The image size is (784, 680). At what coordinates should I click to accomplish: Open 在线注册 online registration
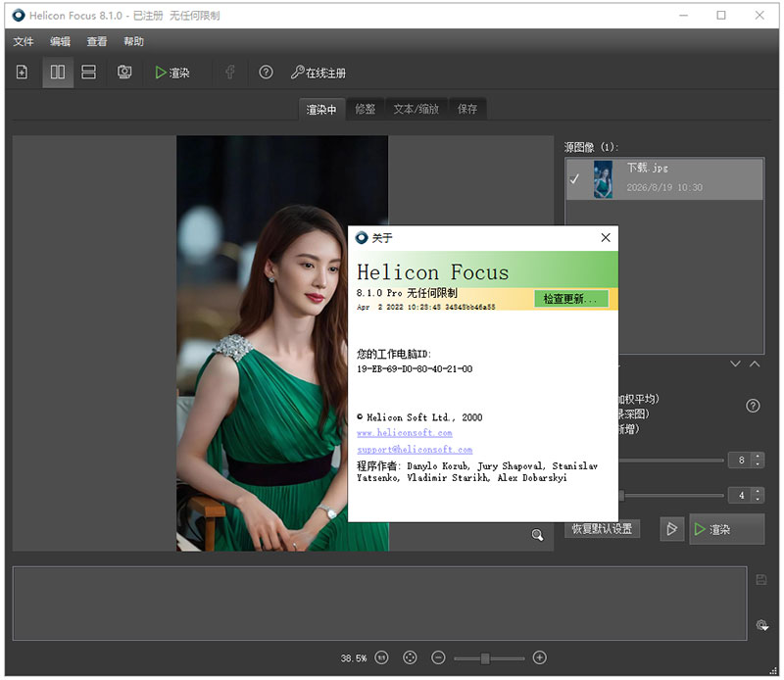tap(318, 73)
